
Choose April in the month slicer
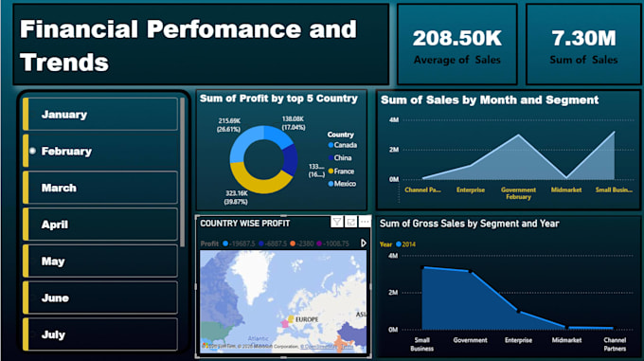click(101, 225)
